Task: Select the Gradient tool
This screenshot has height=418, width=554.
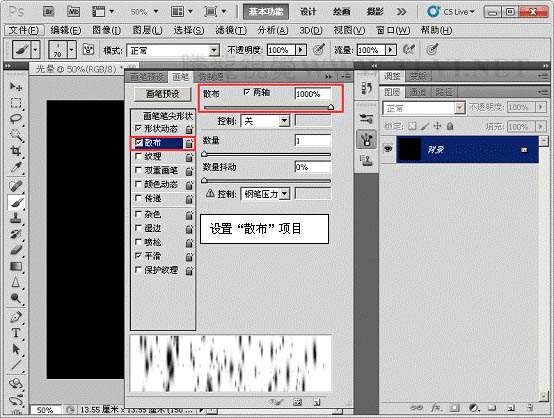Action: 16,266
